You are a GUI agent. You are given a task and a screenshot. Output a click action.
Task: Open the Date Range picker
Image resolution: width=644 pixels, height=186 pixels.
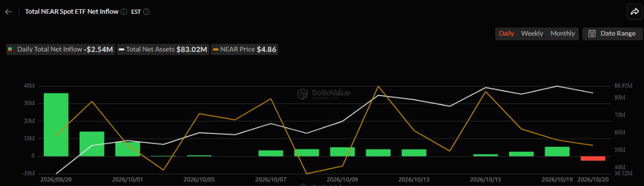pos(612,34)
